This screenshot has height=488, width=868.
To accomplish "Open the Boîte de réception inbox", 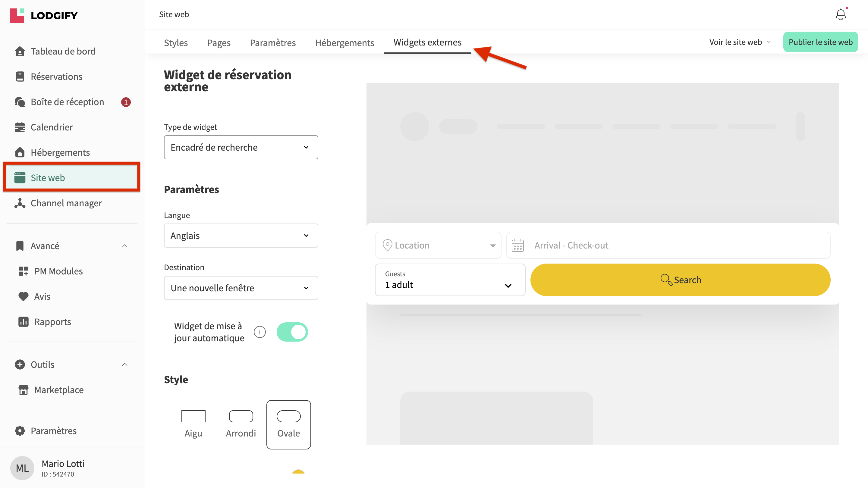I will click(67, 102).
